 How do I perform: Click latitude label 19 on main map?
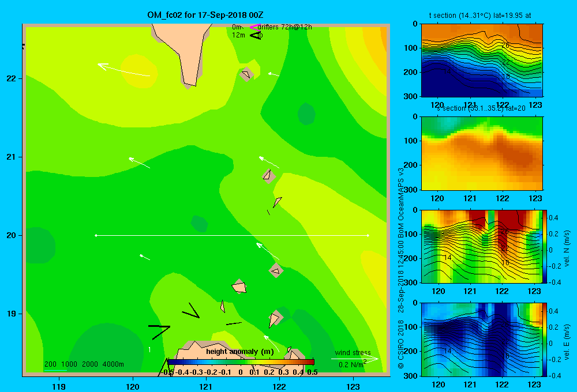coord(10,314)
